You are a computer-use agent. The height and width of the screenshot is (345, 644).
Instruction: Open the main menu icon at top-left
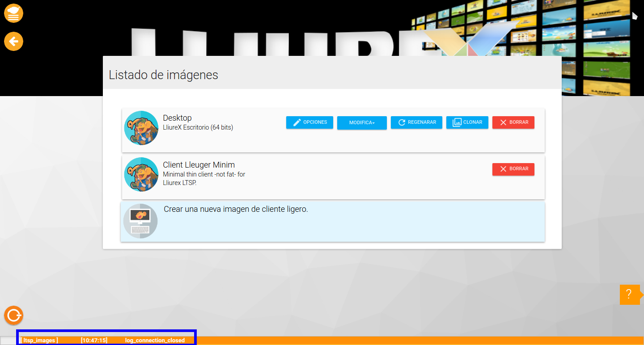[13, 13]
